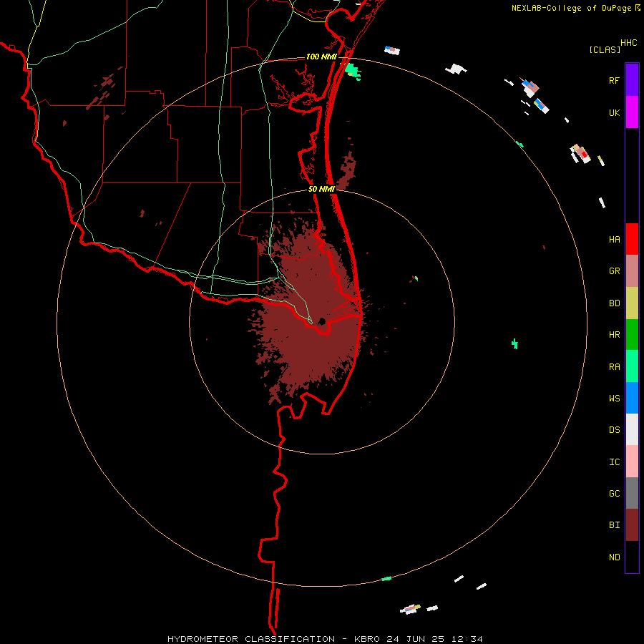The width and height of the screenshot is (644, 644).
Task: Click the UK magenta legend swatch
Action: (x=632, y=112)
